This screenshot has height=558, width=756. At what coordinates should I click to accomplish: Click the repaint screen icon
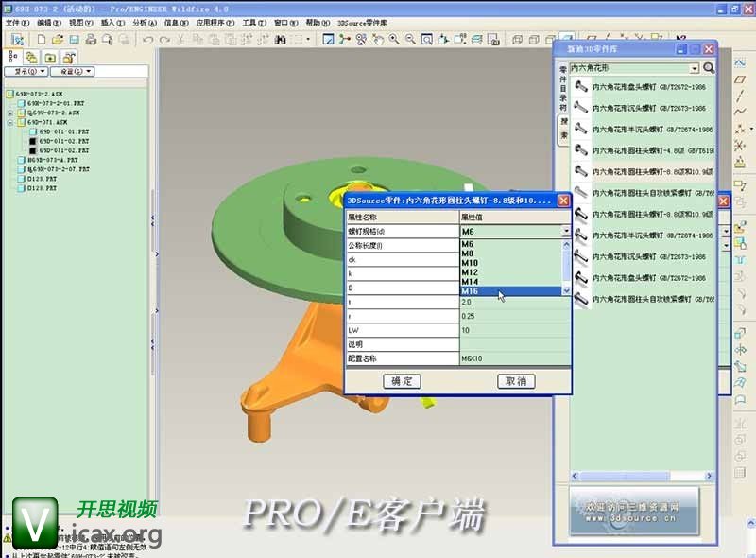click(328, 40)
